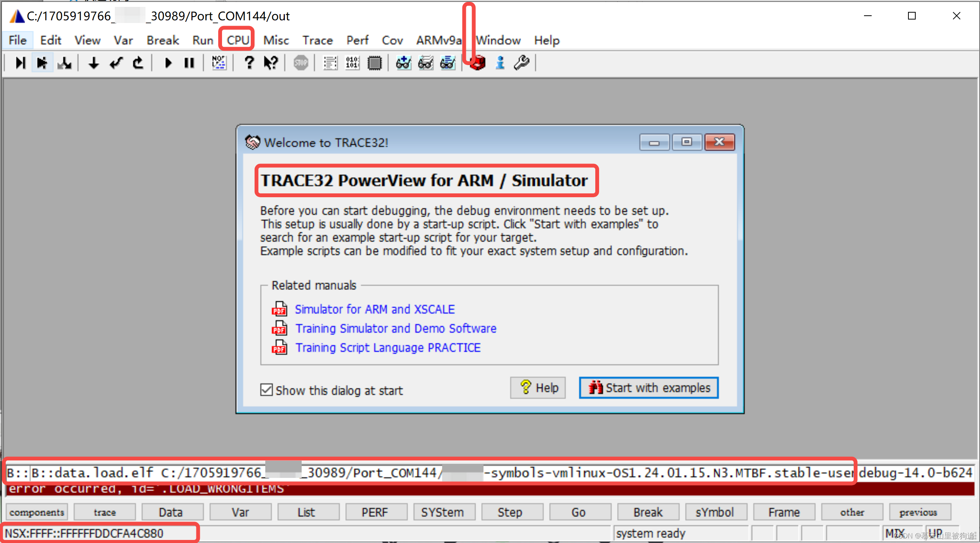Open Training Script Language PRACTICE link
This screenshot has height=543, width=980.
387,348
